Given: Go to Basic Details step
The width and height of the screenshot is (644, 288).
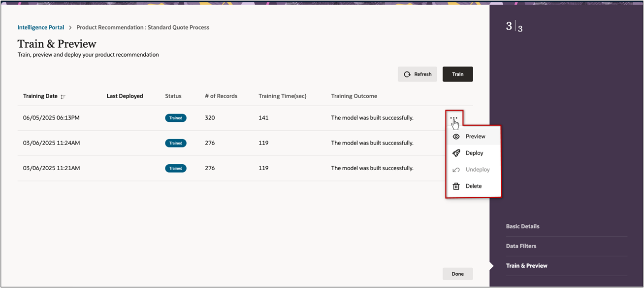Looking at the screenshot, I should (x=522, y=226).
